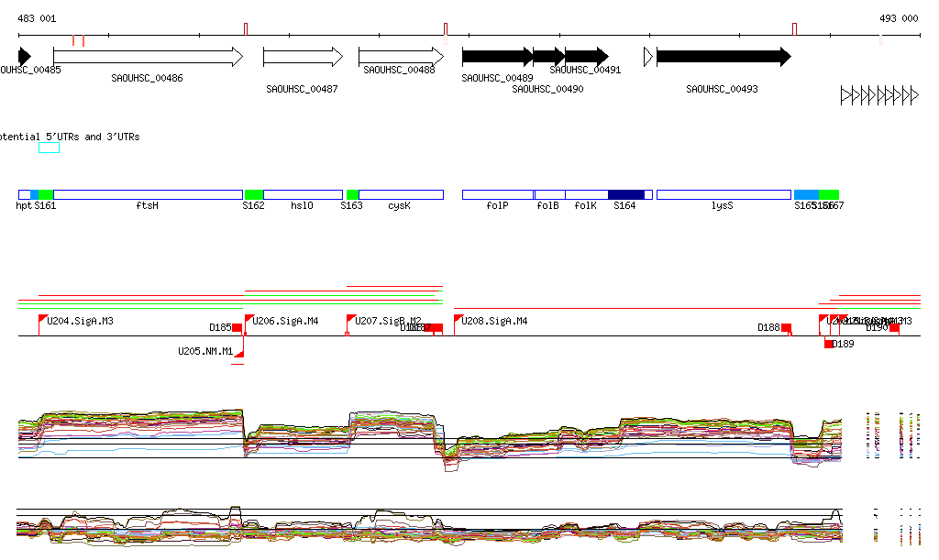Click the U205.NM.M1 red triangle marker
The width and height of the screenshot is (939, 560).
coord(239,353)
